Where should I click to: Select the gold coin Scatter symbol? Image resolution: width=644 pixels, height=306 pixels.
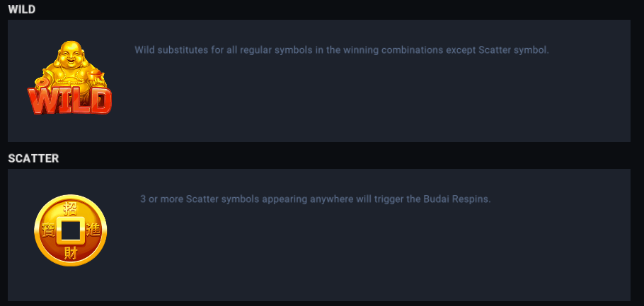coord(70,230)
